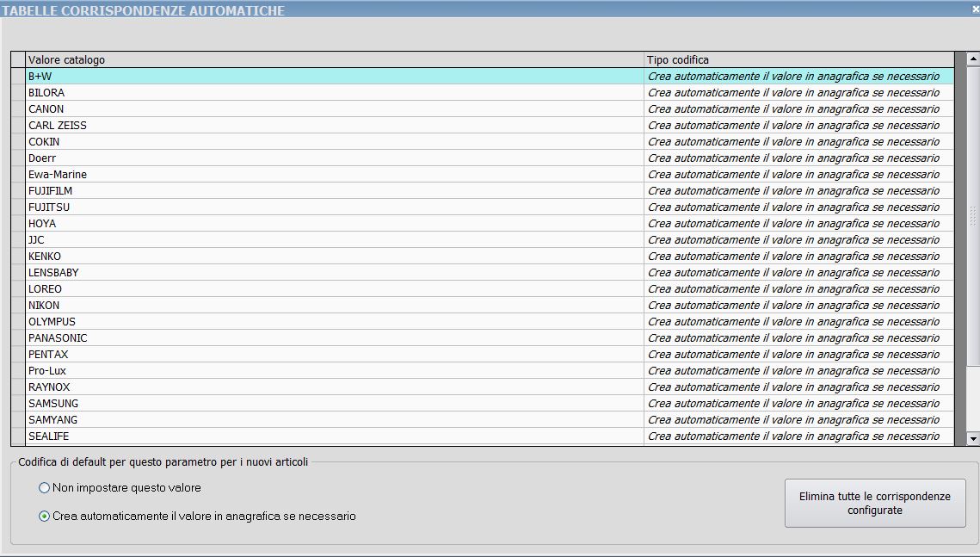
Task: Select the Ewa-Marine catalog value
Action: pos(335,175)
